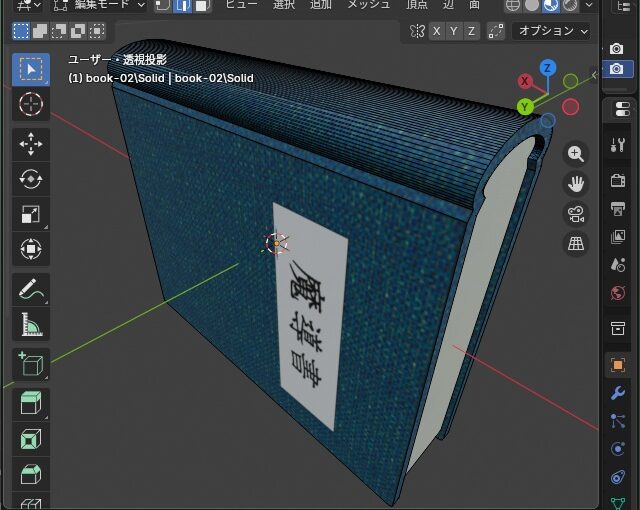Open the World properties globe tab
640x510 pixels.
pos(618,293)
